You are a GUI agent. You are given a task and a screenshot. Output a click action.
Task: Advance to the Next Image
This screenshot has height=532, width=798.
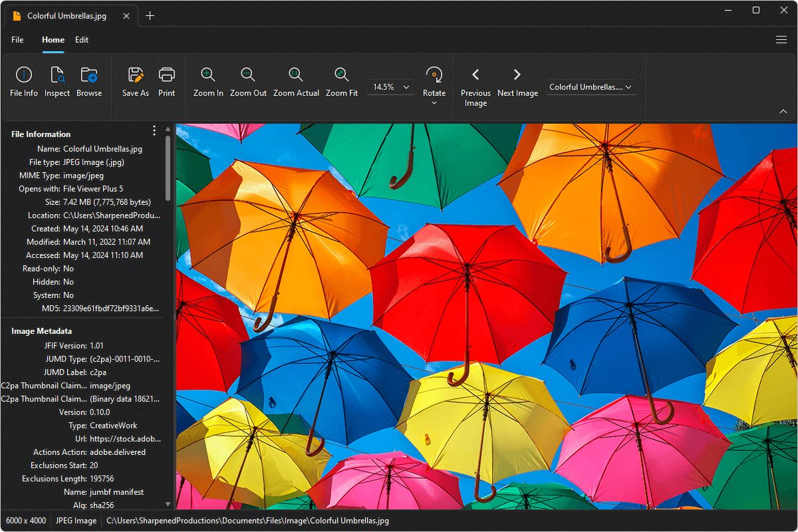tap(517, 82)
